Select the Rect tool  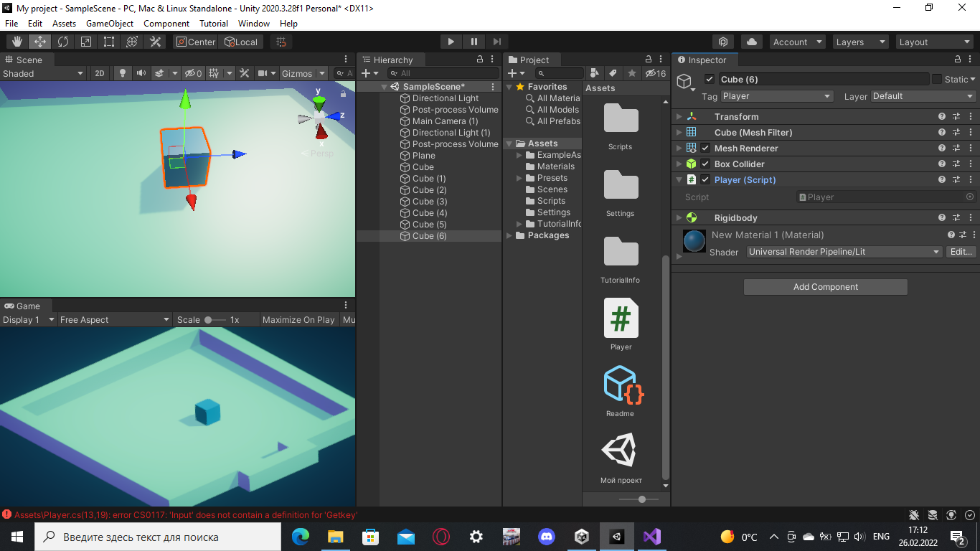(109, 42)
